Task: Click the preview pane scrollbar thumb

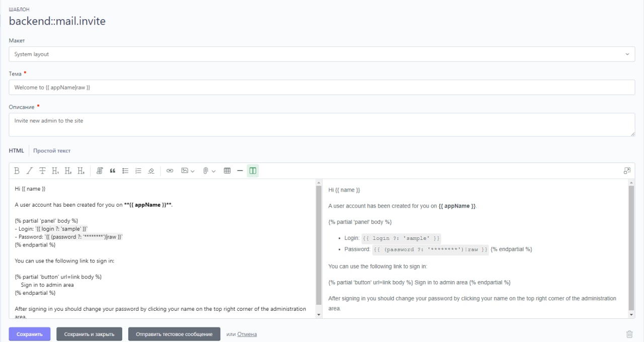Action: (632, 248)
